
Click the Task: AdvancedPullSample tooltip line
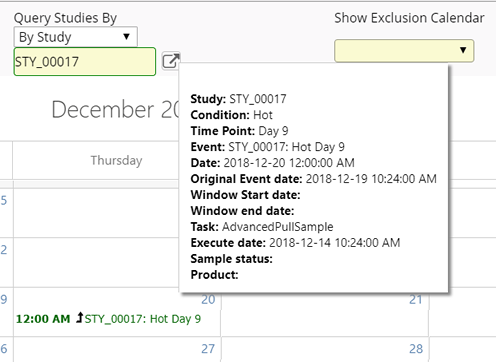click(x=262, y=227)
